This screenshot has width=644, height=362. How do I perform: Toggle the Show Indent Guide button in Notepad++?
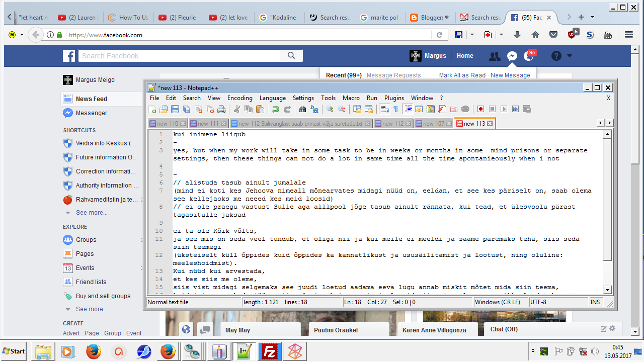tap(408, 109)
